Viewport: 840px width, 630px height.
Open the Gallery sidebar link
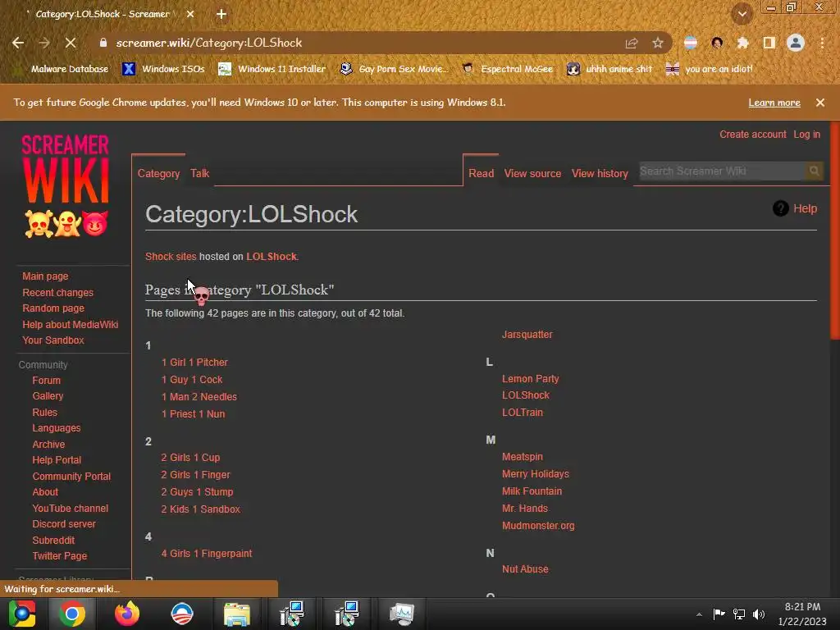[48, 396]
